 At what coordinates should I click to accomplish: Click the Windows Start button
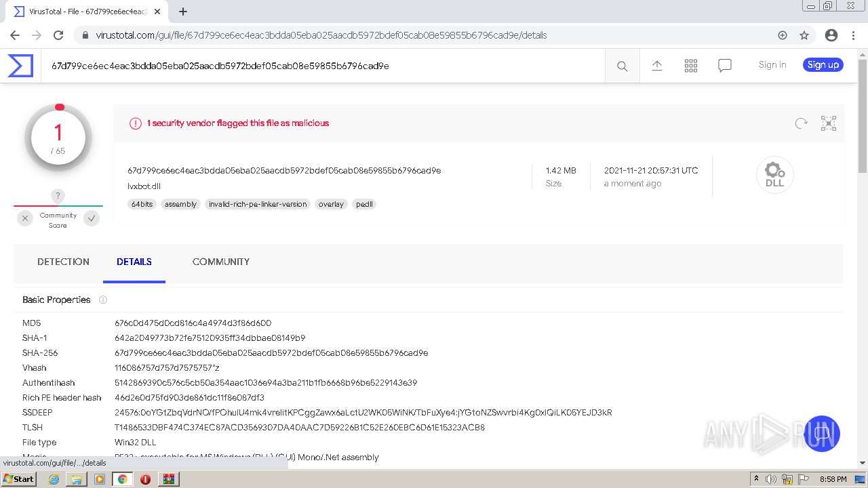click(x=19, y=479)
